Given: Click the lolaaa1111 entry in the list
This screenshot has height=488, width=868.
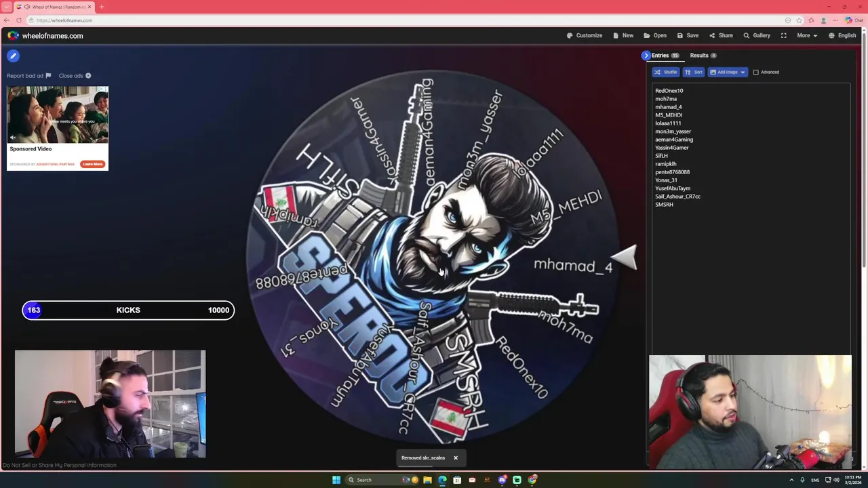Looking at the screenshot, I should click(x=668, y=123).
